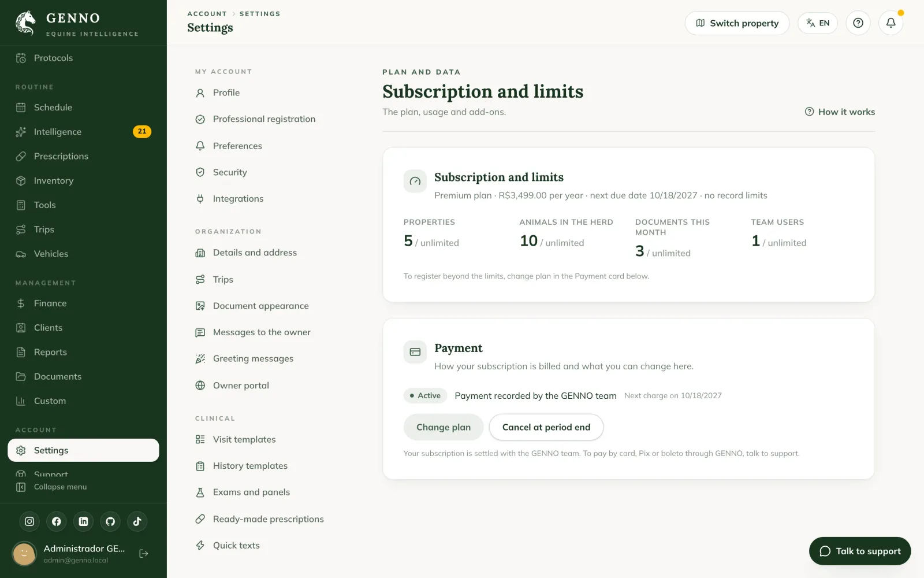Open the Facebook social icon

tap(57, 521)
